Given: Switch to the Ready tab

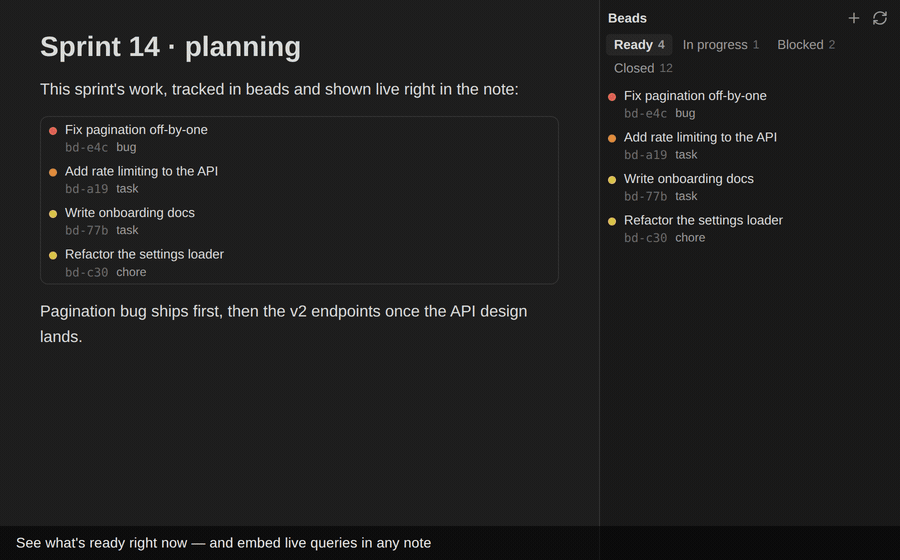Looking at the screenshot, I should 639,45.
